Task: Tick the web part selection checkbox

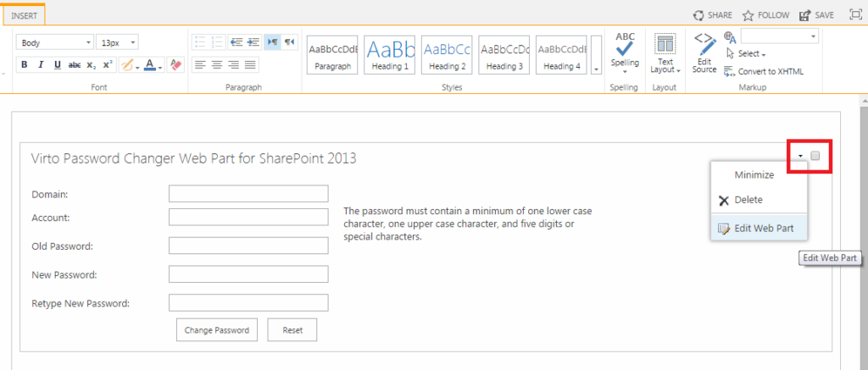Action: [x=815, y=156]
